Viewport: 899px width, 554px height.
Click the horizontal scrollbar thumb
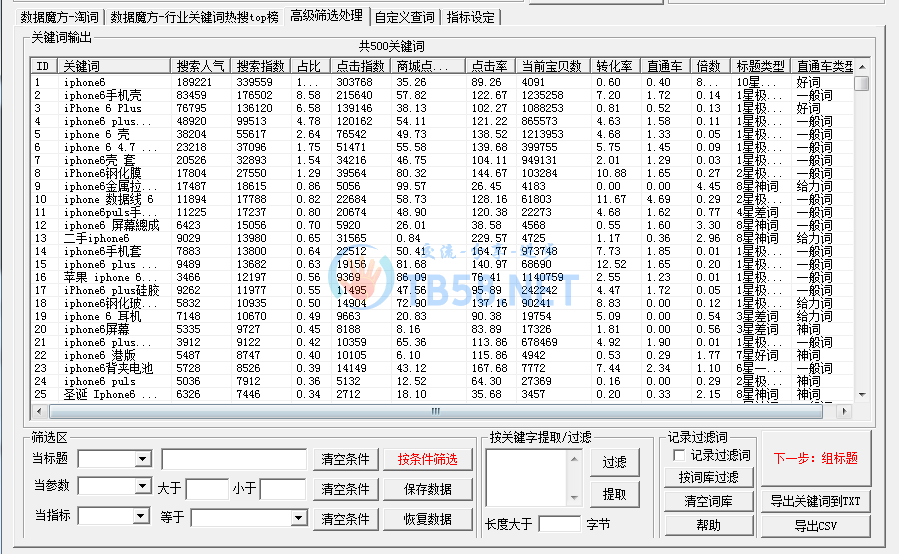(436, 411)
